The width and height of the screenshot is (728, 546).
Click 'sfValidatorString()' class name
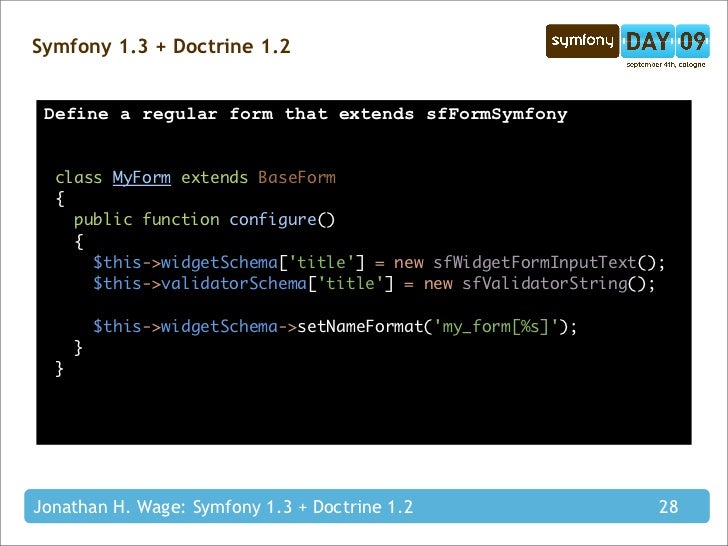point(554,283)
